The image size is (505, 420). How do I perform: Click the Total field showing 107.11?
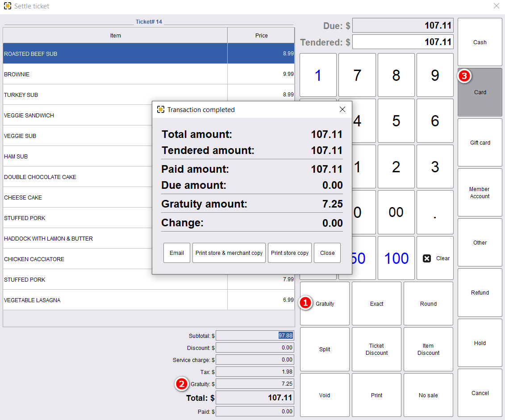pyautogui.click(x=255, y=398)
